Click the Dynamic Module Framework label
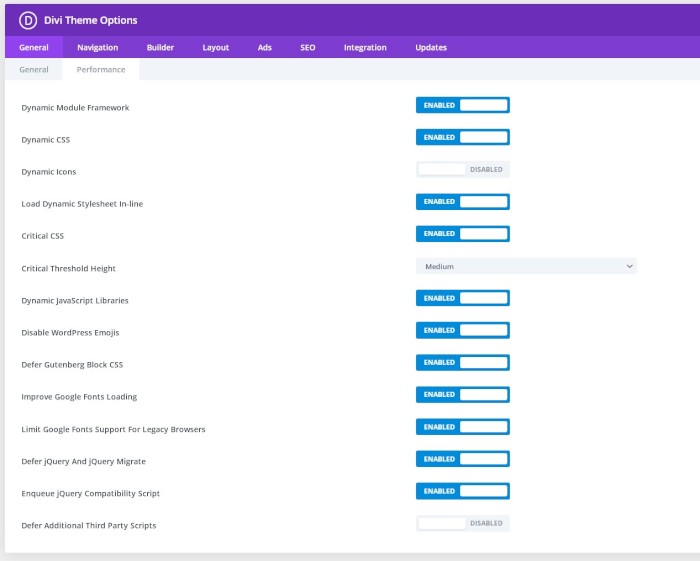Viewport: 700px width, 561px height. pos(75,108)
